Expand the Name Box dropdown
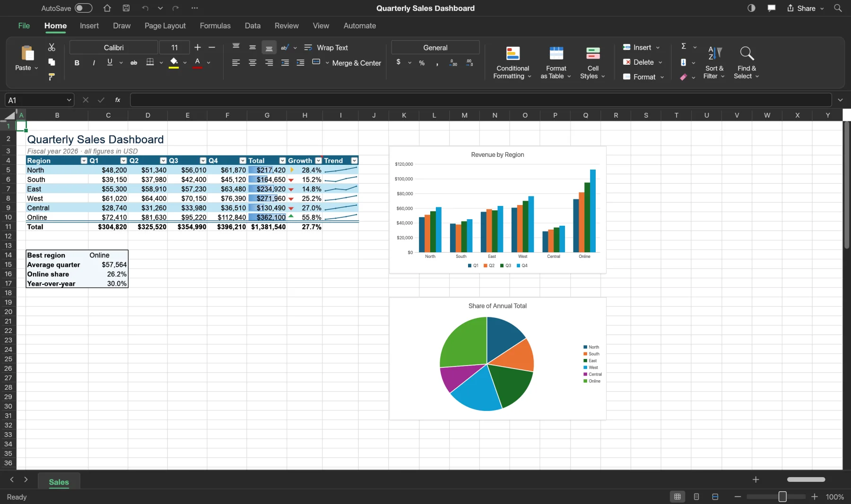The width and height of the screenshot is (851, 504). [69, 100]
